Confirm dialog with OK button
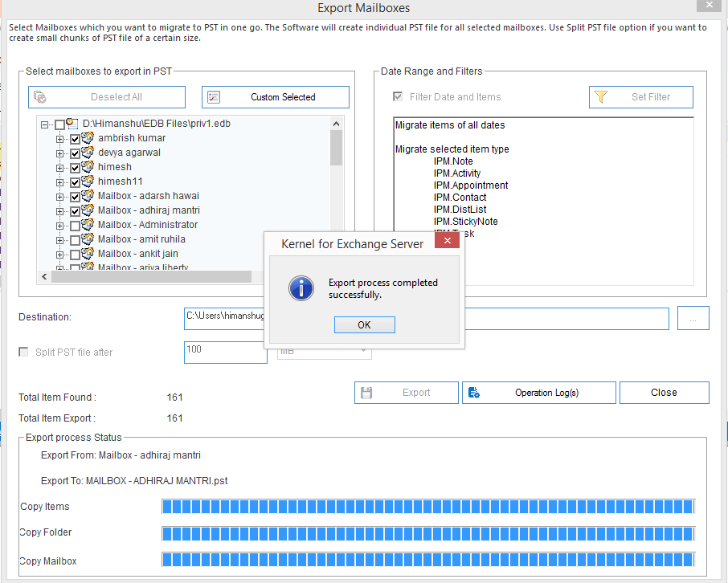This screenshot has width=728, height=583. 365,325
